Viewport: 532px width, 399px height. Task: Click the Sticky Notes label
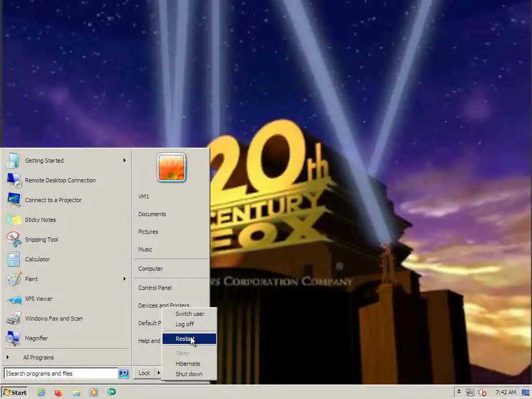pyautogui.click(x=41, y=220)
